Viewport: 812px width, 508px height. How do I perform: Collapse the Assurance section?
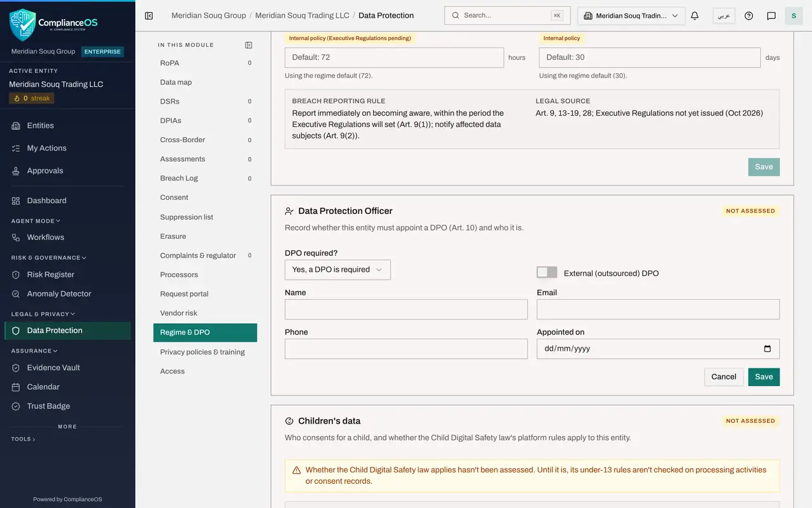point(34,351)
